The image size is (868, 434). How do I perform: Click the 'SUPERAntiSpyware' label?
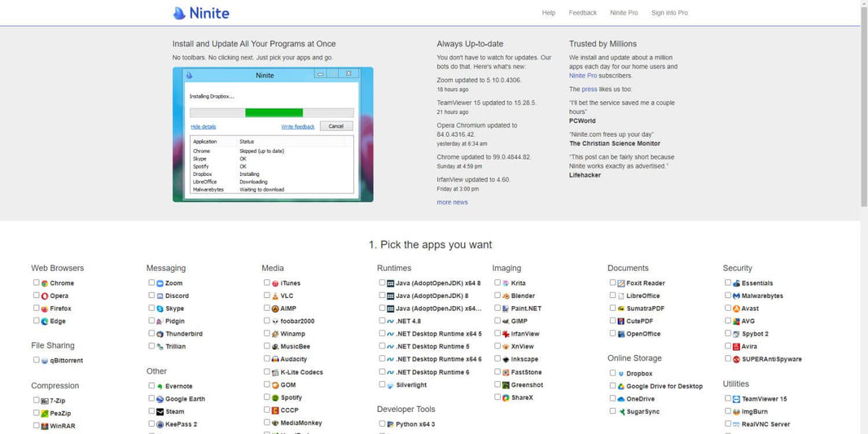point(772,359)
